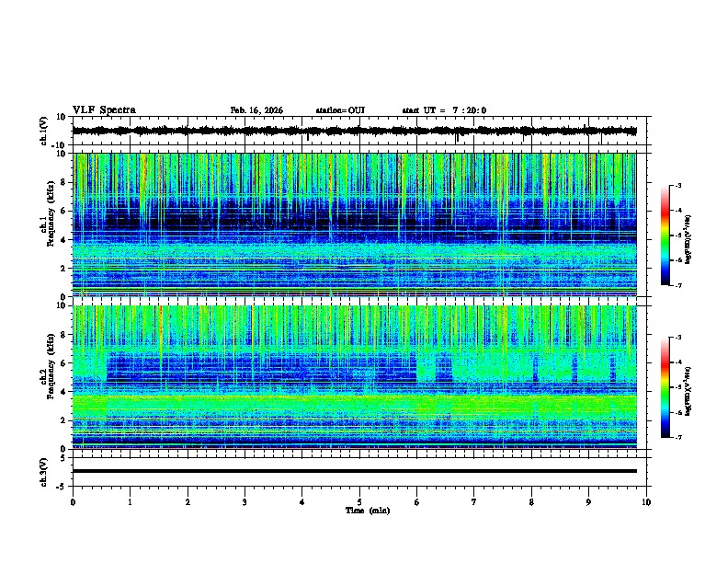Click the "start UT = 7:20:0" text

click(x=444, y=110)
